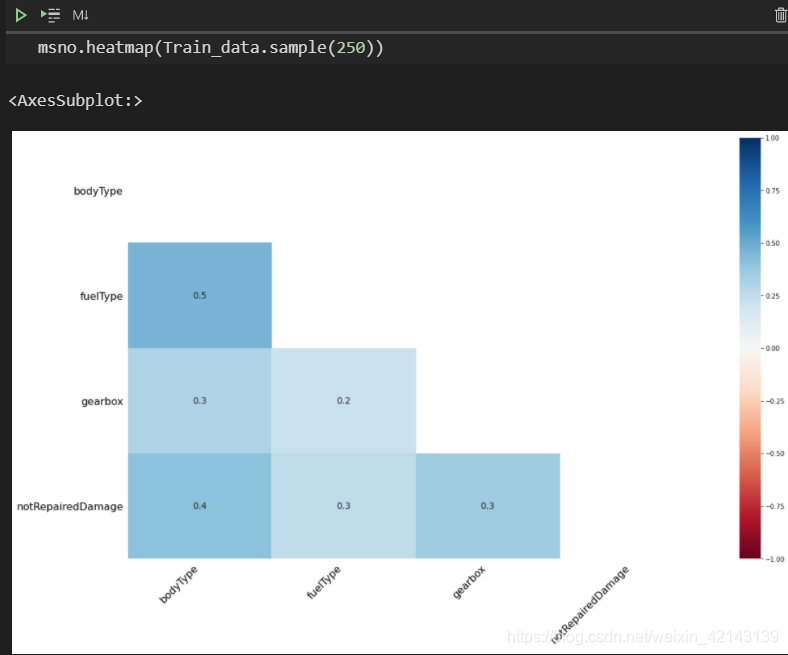788x655 pixels.
Task: Click the notRepairedDamage-fuelType cell showing 0.3
Action: [x=343, y=505]
